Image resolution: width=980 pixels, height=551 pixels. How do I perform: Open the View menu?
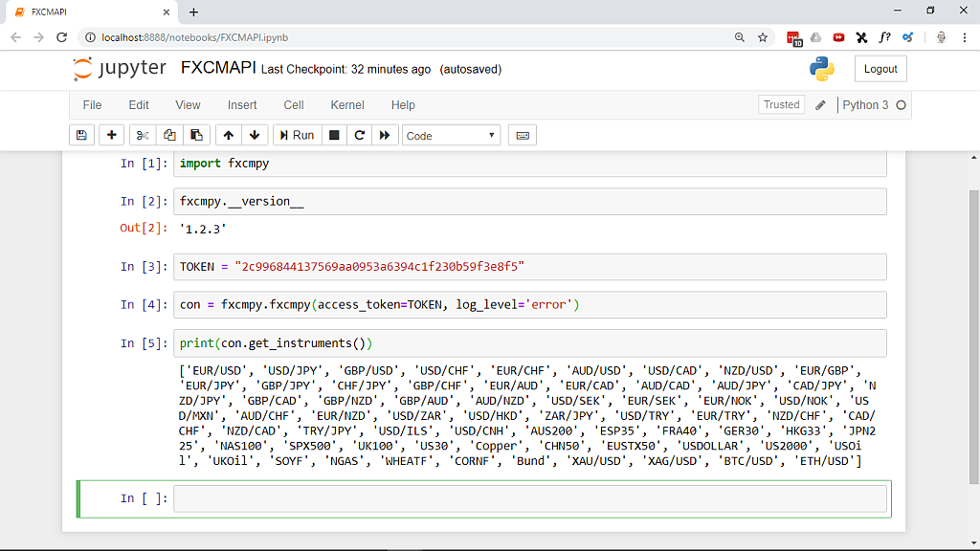point(188,105)
